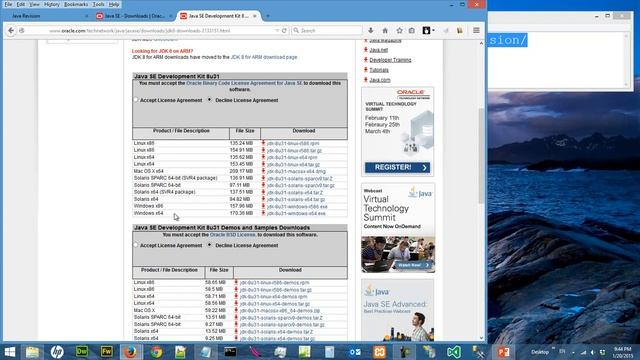Open the Windows Start button

click(x=9, y=352)
